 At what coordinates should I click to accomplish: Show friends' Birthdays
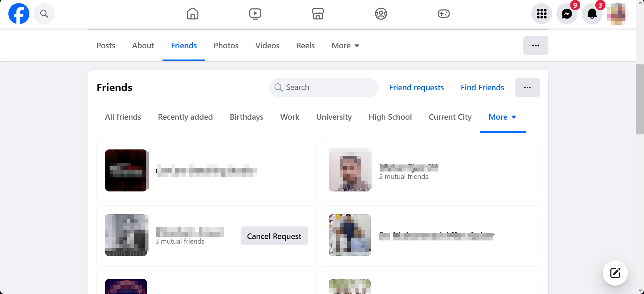pos(247,117)
